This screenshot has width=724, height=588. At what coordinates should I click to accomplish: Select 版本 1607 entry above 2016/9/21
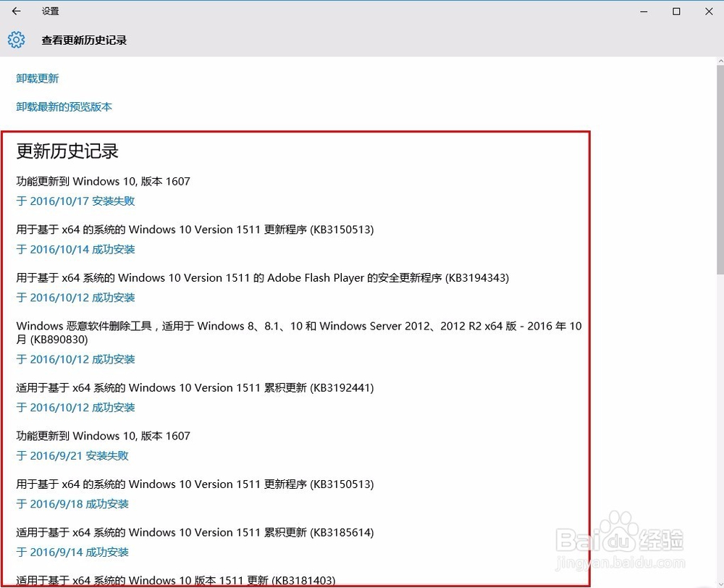pos(103,436)
